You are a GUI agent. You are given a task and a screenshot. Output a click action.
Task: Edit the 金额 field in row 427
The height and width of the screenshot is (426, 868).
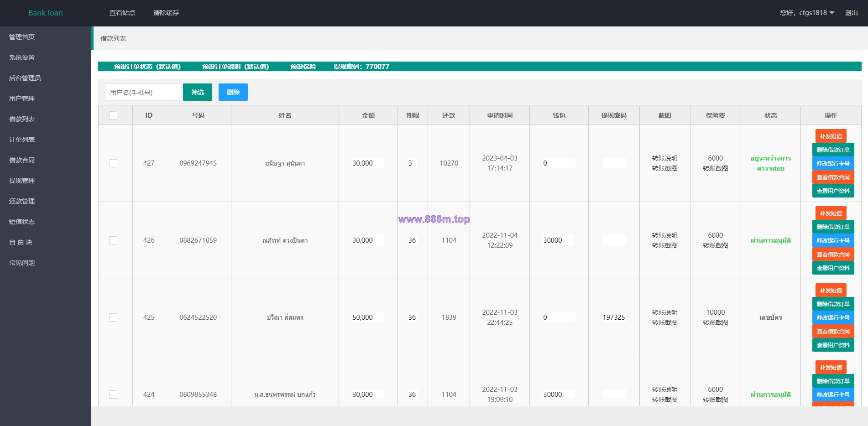(368, 163)
